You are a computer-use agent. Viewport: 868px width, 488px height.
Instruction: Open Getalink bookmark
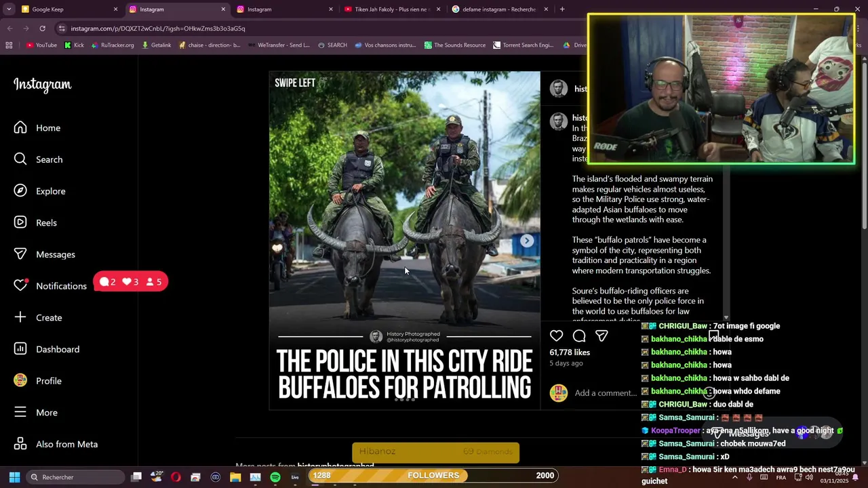pos(156,45)
